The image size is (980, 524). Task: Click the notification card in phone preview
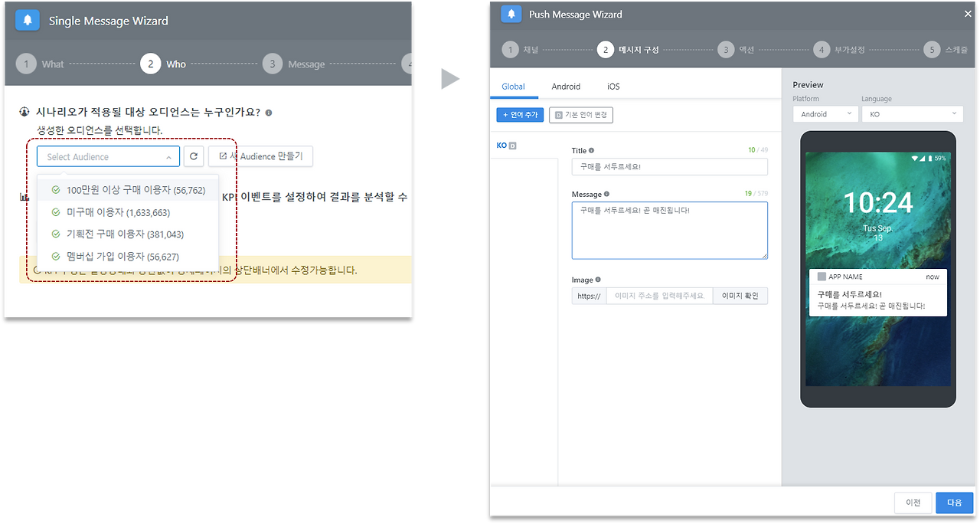[x=878, y=293]
